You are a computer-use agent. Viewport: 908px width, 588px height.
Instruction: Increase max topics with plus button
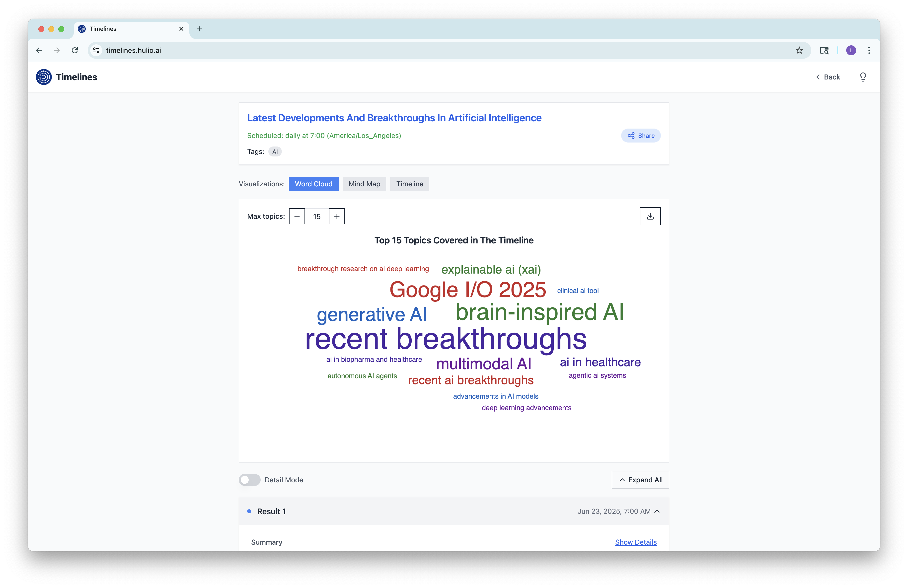coord(336,216)
